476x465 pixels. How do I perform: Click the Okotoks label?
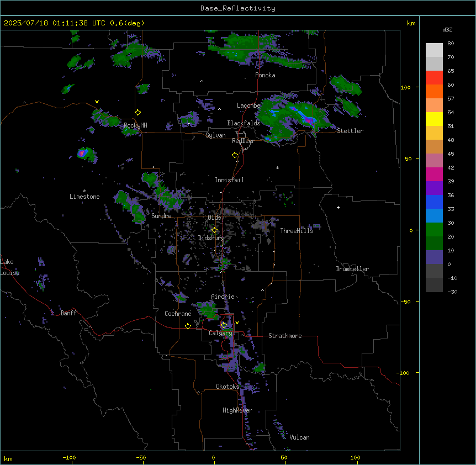tap(228, 387)
